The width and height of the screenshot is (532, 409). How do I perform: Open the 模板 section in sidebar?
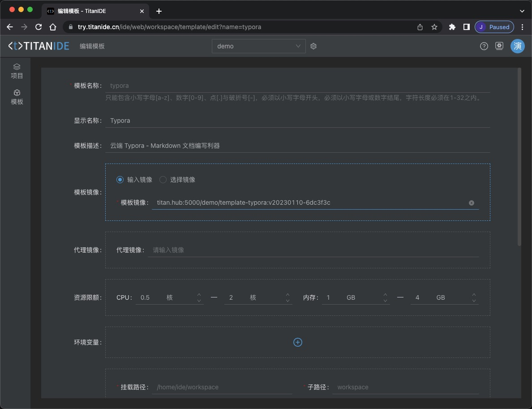coord(17,97)
